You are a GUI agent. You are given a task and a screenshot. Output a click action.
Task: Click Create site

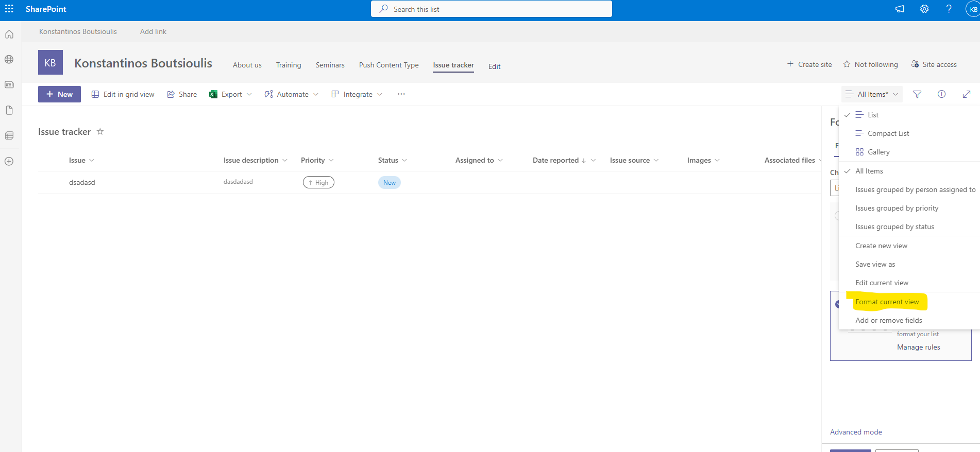[x=809, y=64]
